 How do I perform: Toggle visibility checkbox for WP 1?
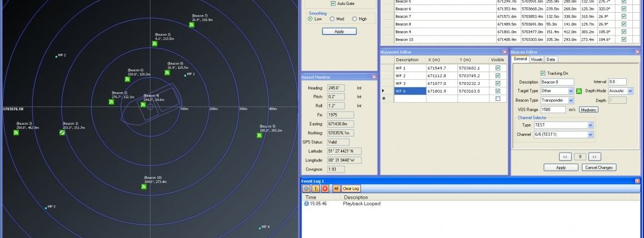[x=498, y=68]
